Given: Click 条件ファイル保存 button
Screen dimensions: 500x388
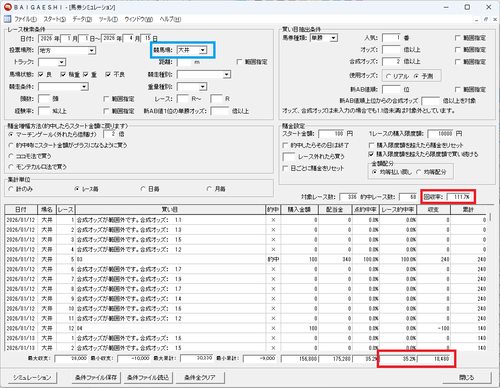Looking at the screenshot, I should click(96, 378).
